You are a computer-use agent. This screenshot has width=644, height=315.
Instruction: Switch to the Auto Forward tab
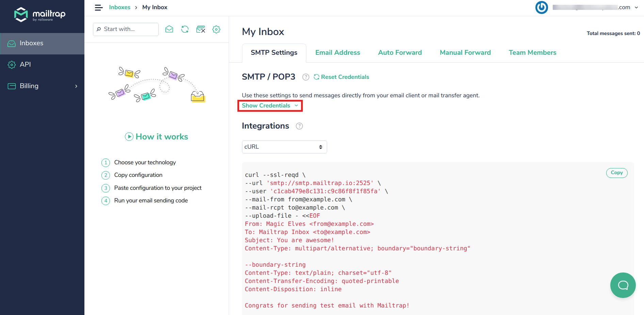pos(400,53)
